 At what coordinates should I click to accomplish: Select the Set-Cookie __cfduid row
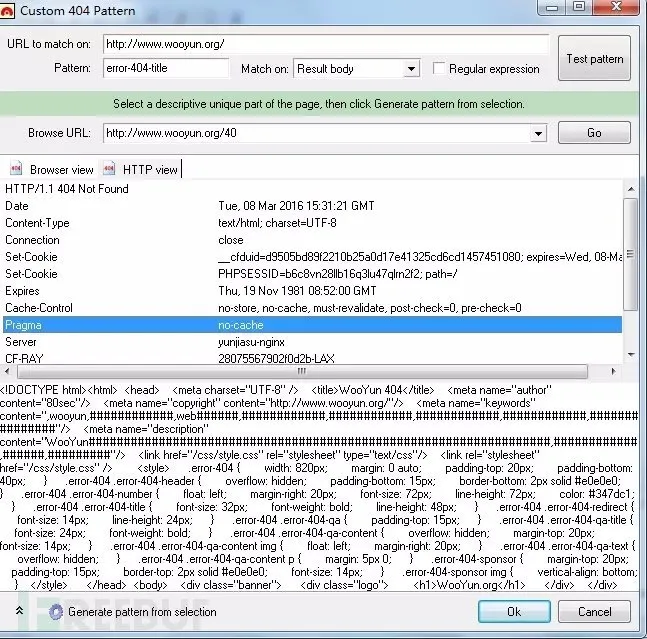312,257
